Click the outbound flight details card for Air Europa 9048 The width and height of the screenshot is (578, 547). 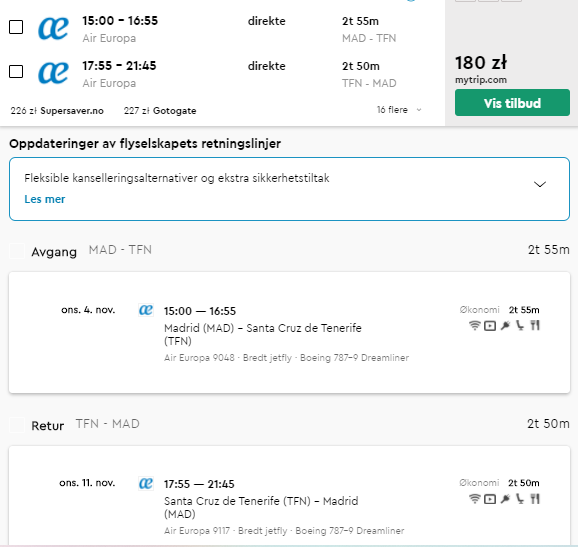tap(289, 332)
